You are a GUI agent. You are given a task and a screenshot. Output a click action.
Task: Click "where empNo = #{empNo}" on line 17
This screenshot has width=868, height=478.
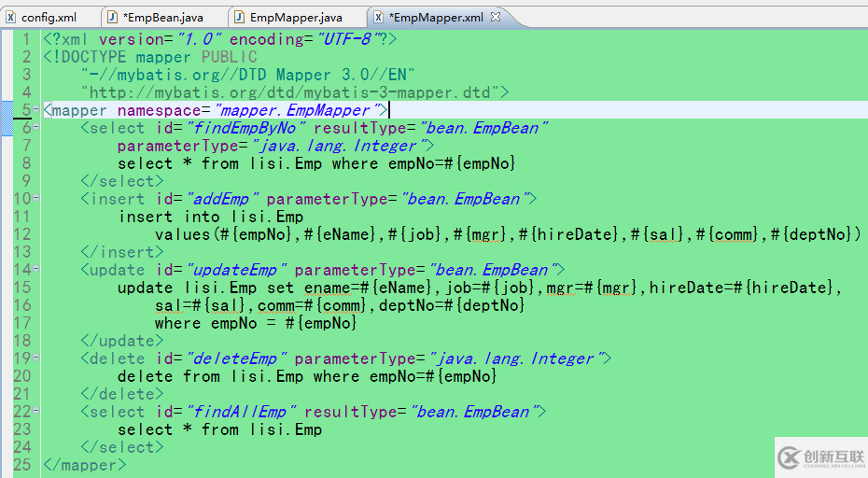(x=256, y=323)
